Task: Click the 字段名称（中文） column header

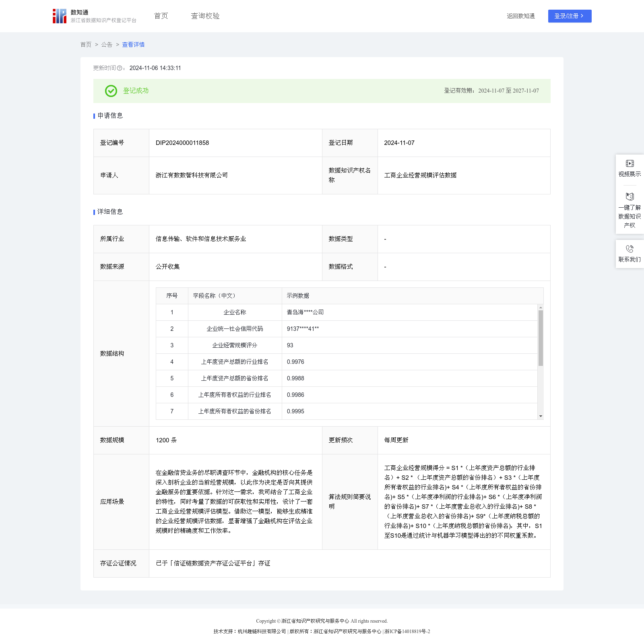Action: (214, 296)
